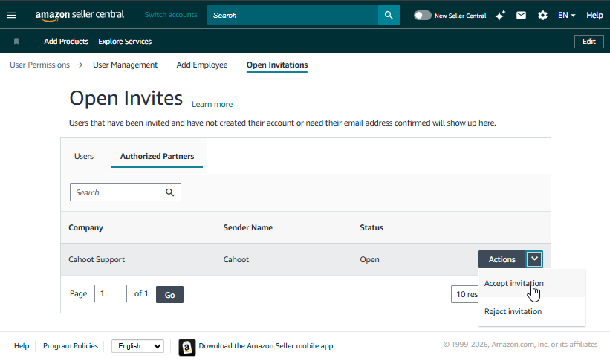Viewport: 610px width, 364px height.
Task: Open the EN language dropdown
Action: pyautogui.click(x=566, y=15)
